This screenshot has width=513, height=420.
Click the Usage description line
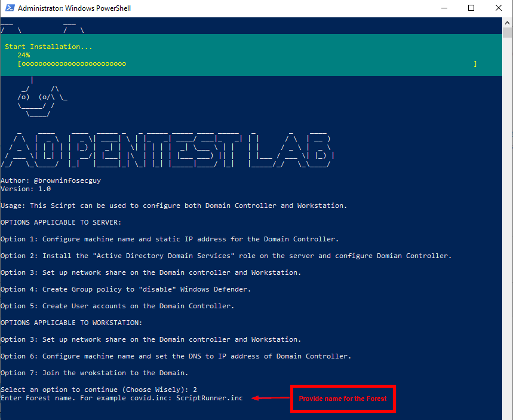click(174, 206)
